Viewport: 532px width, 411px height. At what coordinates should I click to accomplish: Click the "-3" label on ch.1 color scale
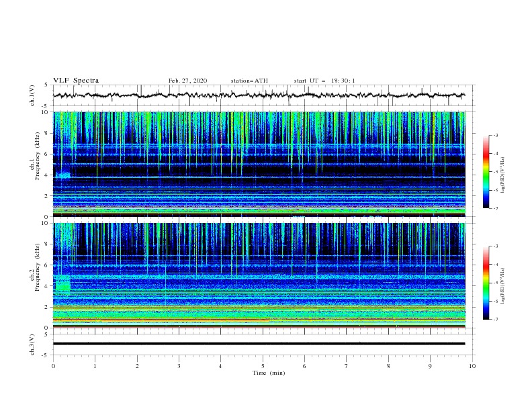point(496,135)
